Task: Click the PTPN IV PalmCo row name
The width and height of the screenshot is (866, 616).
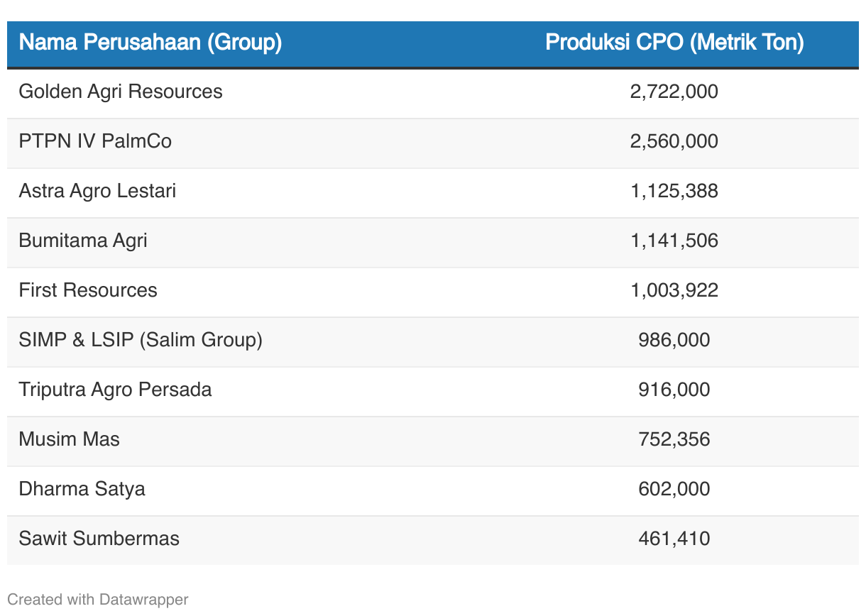Action: pyautogui.click(x=95, y=141)
